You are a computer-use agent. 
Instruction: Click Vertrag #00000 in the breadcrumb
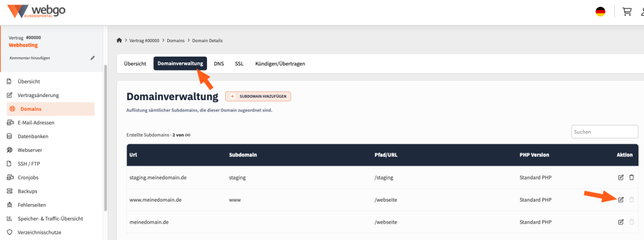pyautogui.click(x=144, y=40)
